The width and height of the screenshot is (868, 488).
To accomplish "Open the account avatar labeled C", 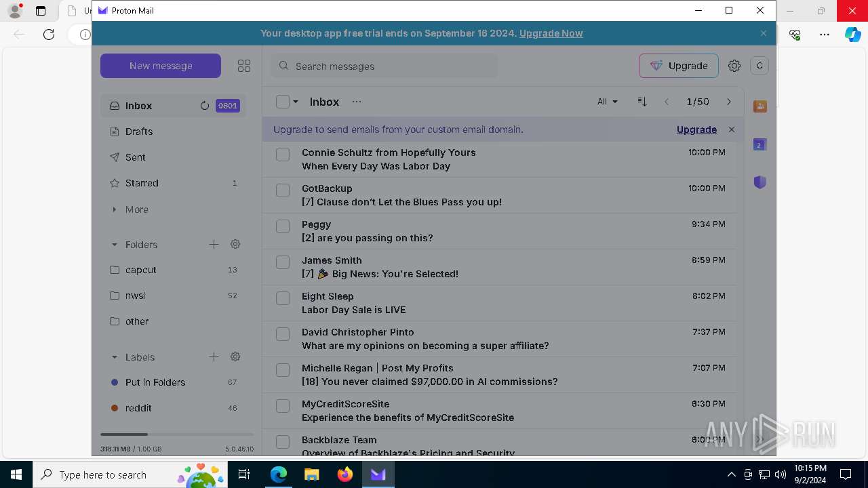I will (x=759, y=66).
